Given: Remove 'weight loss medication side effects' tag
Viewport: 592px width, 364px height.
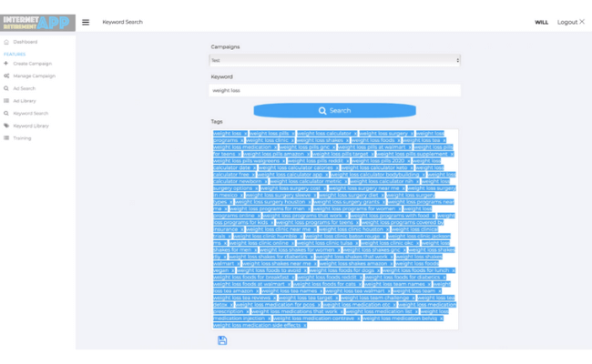Looking at the screenshot, I should point(305,325).
